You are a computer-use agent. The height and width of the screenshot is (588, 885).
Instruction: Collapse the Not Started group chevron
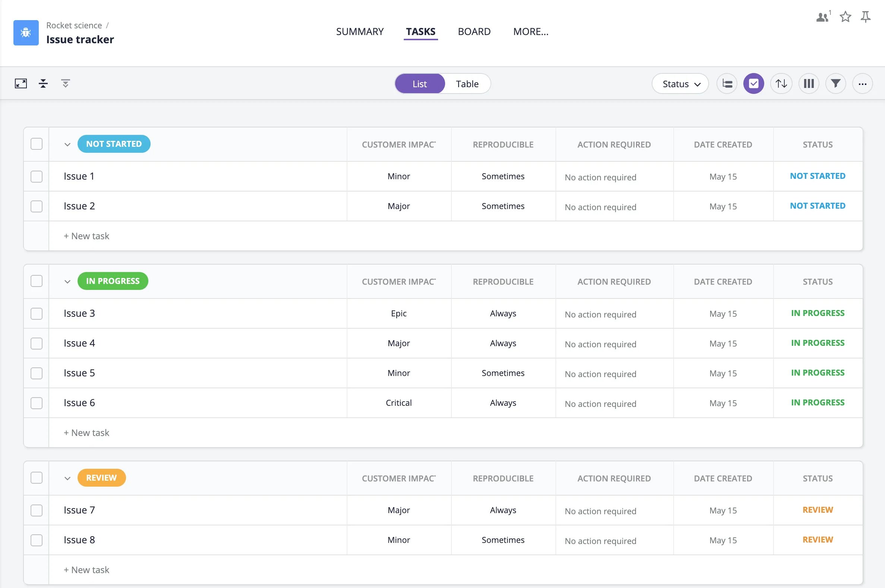pos(67,144)
